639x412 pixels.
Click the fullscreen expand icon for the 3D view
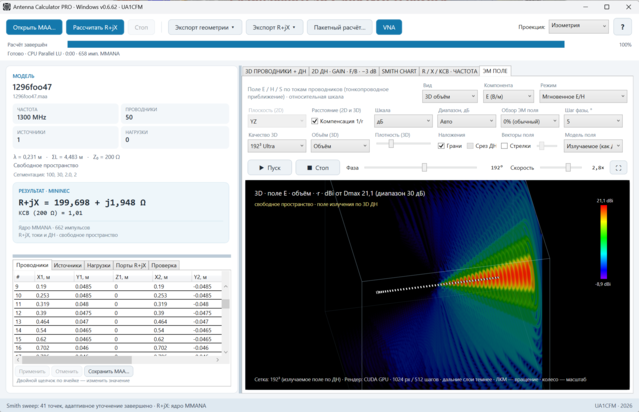point(618,167)
